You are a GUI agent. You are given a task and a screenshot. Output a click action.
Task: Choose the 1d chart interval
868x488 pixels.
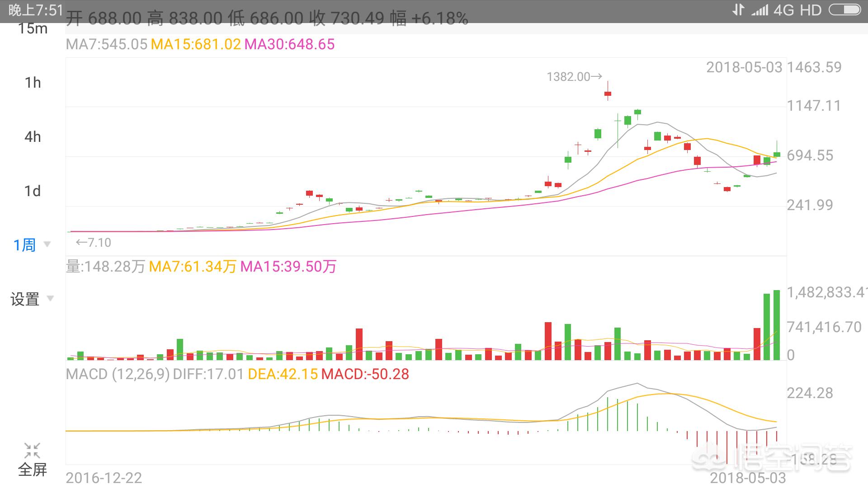click(33, 191)
